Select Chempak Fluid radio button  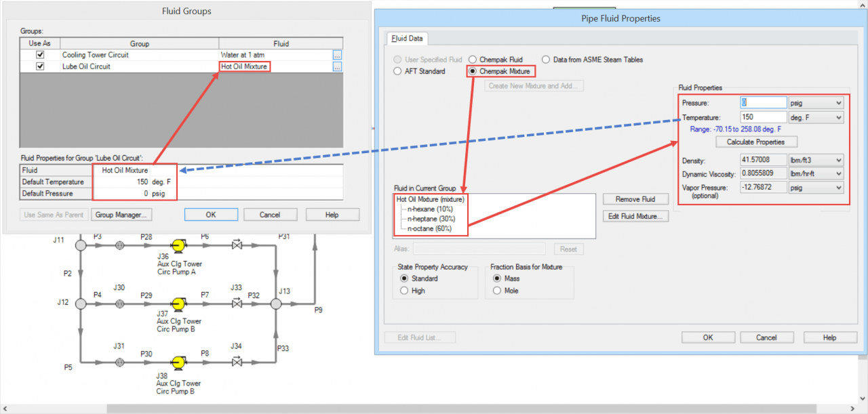click(473, 60)
